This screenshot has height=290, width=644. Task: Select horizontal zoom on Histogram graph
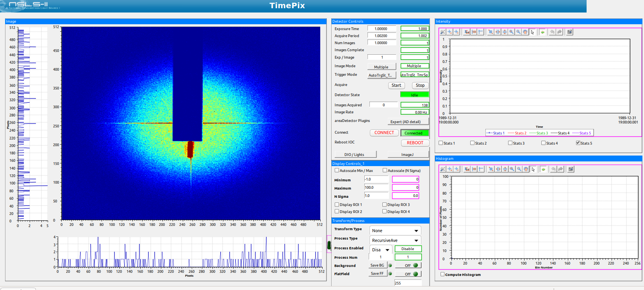pyautogui.click(x=498, y=169)
